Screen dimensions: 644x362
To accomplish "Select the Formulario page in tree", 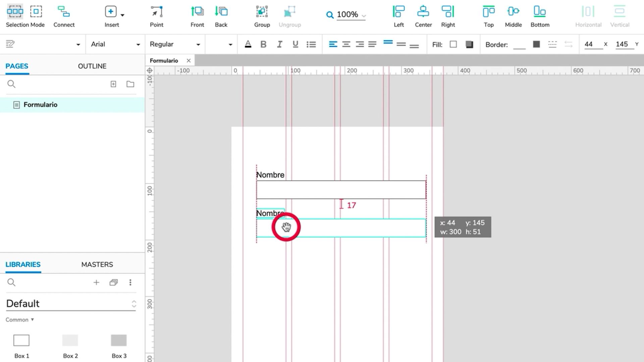I will pyautogui.click(x=40, y=105).
